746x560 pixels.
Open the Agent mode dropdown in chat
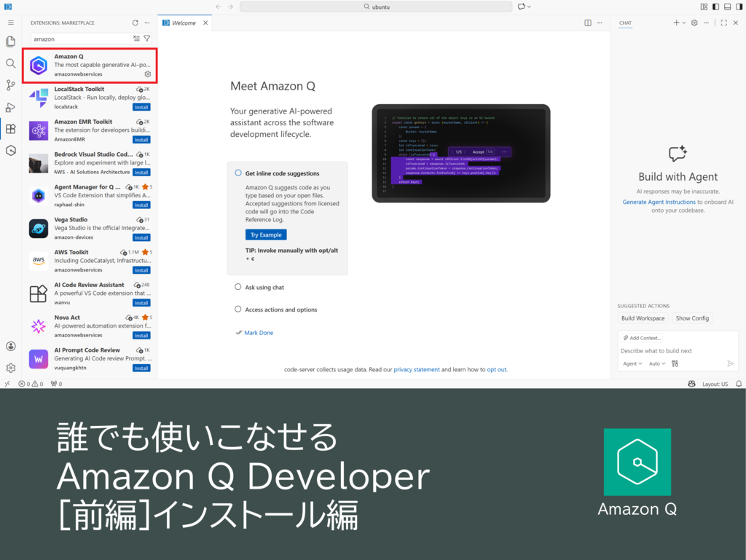pos(632,363)
